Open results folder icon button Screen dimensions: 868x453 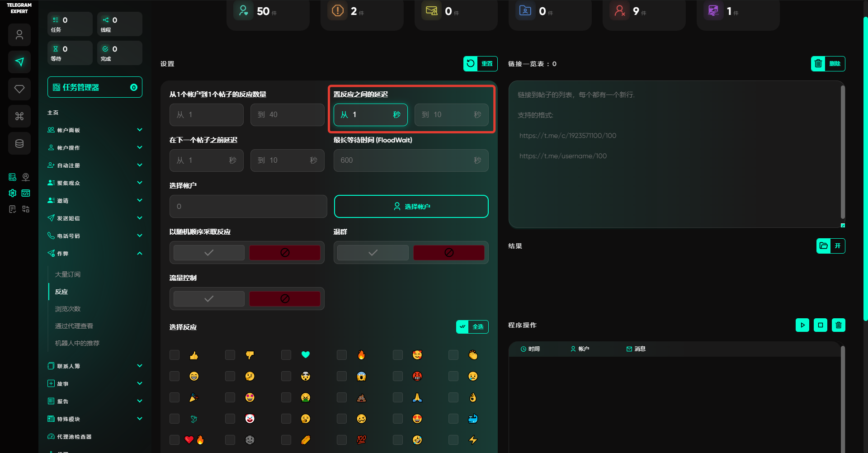tap(824, 246)
